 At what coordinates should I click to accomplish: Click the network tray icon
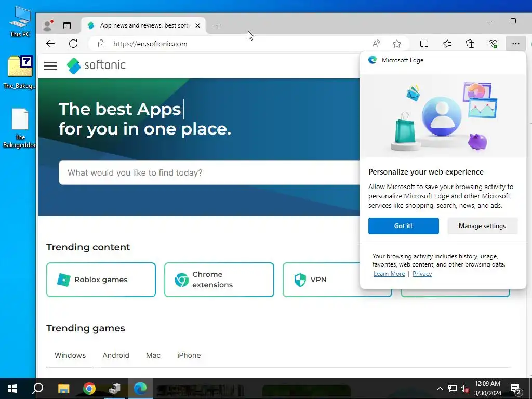tap(453, 389)
